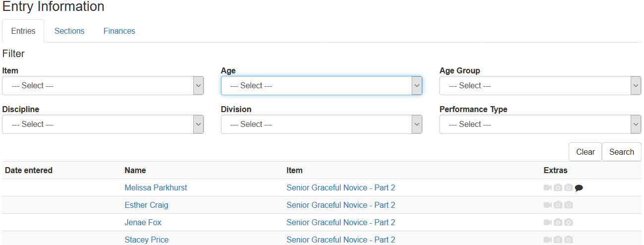
Task: Click the second photo camera icon for Esther Craig
Action: [x=568, y=205]
